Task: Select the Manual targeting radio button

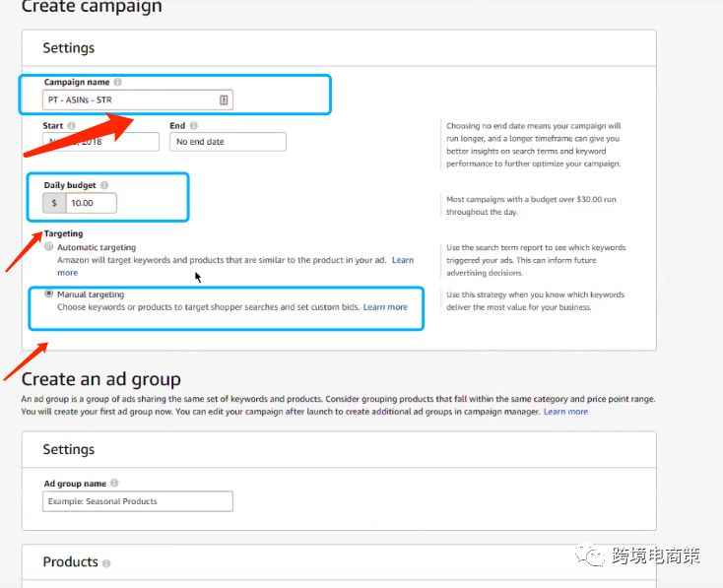Action: 49,294
